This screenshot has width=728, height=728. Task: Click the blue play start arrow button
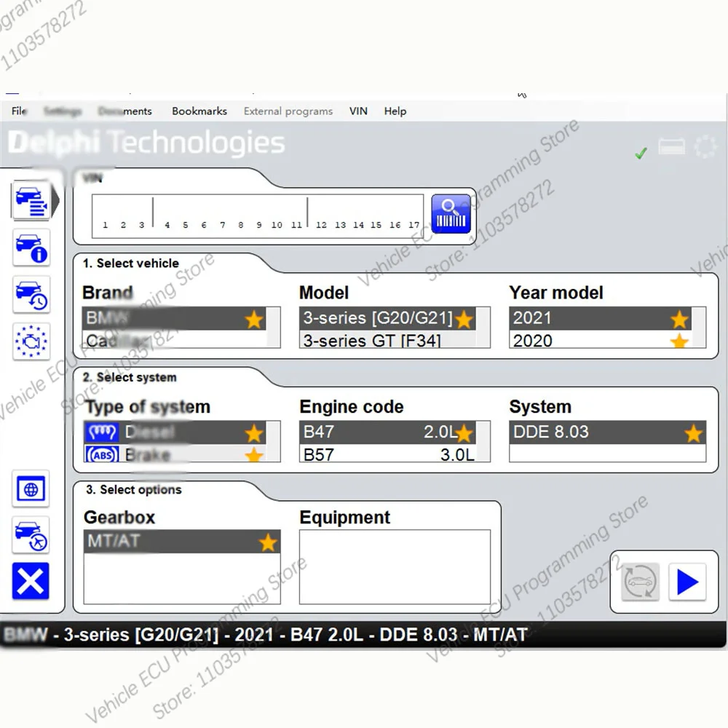(x=687, y=582)
